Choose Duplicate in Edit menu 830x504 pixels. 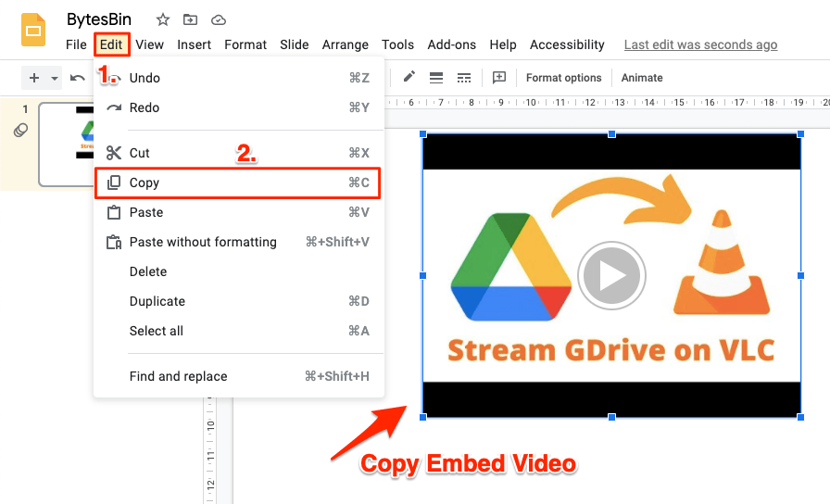(239, 301)
